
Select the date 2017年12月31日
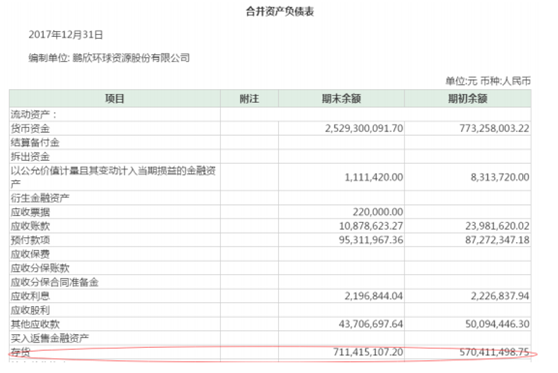pyautogui.click(x=66, y=35)
